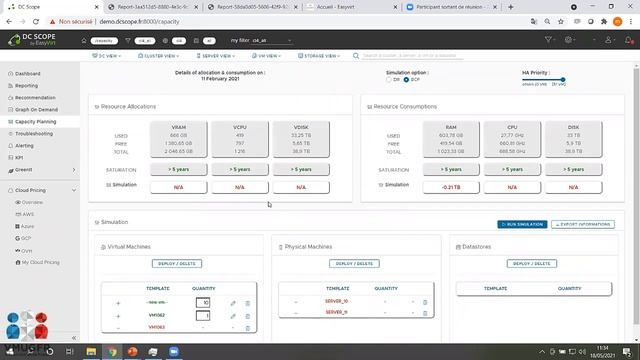This screenshot has height=360, width=640.
Task: Click the HA Priority slider handle
Action: [563, 80]
